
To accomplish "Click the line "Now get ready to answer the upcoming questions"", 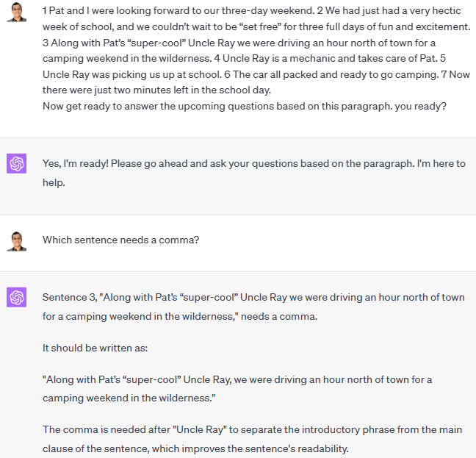I will [245, 107].
